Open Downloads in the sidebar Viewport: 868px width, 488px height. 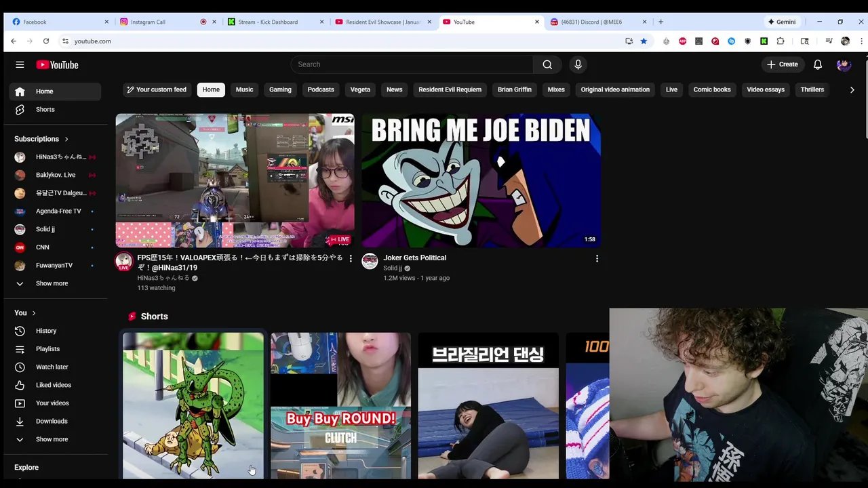pyautogui.click(x=55, y=421)
